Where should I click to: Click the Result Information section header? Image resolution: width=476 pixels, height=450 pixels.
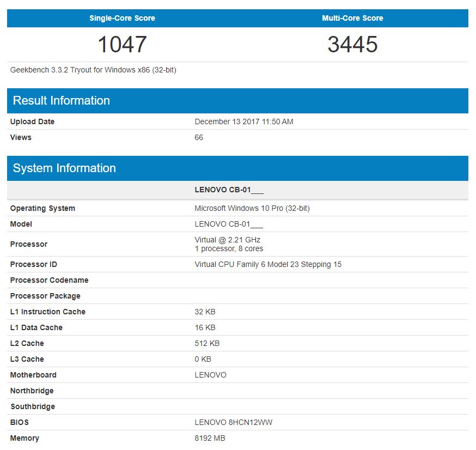[x=237, y=101]
